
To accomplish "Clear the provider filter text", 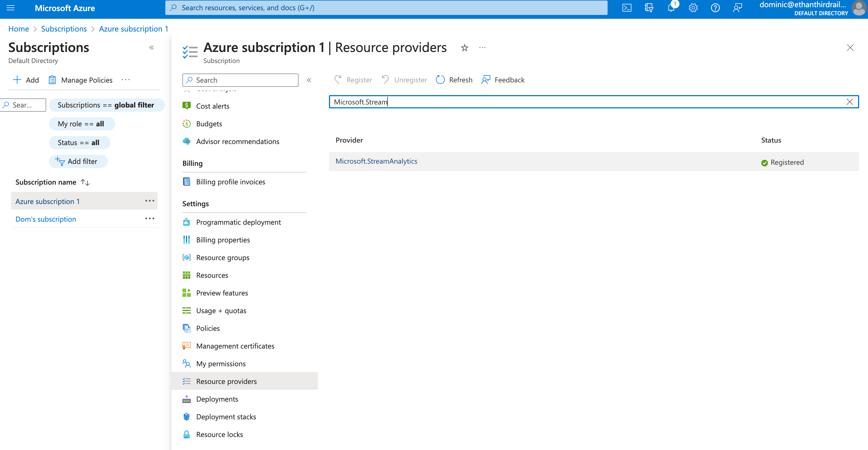I will pyautogui.click(x=849, y=102).
